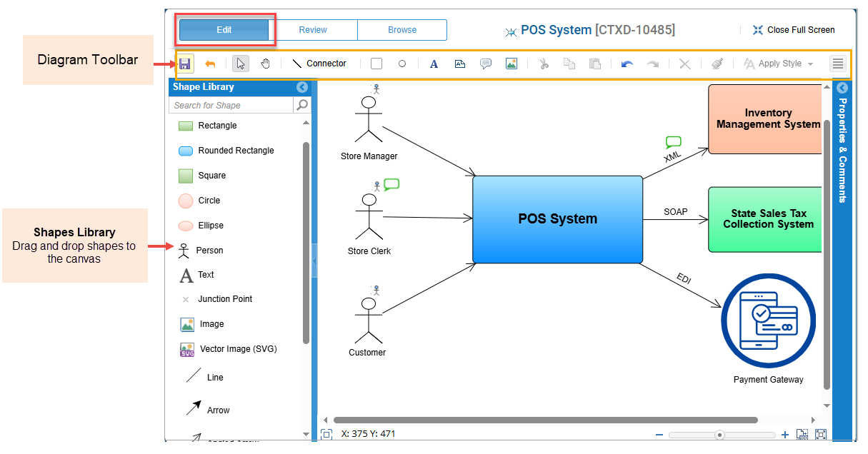The height and width of the screenshot is (454, 868).
Task: Click the shape search magnifier icon
Action: pyautogui.click(x=302, y=105)
